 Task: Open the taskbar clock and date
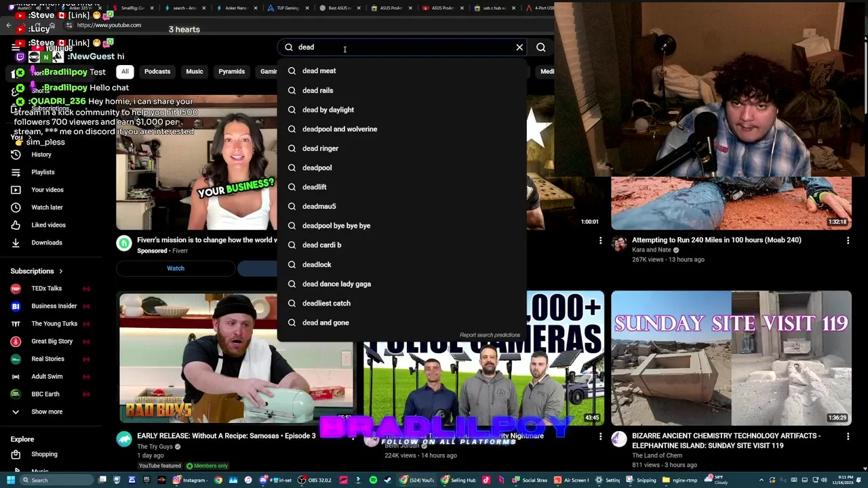coord(844,481)
